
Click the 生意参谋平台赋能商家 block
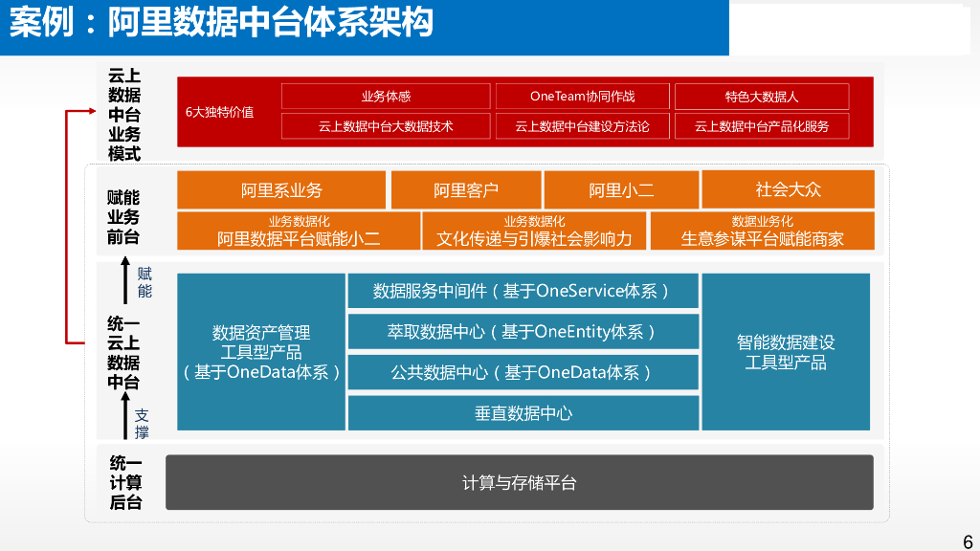(763, 231)
